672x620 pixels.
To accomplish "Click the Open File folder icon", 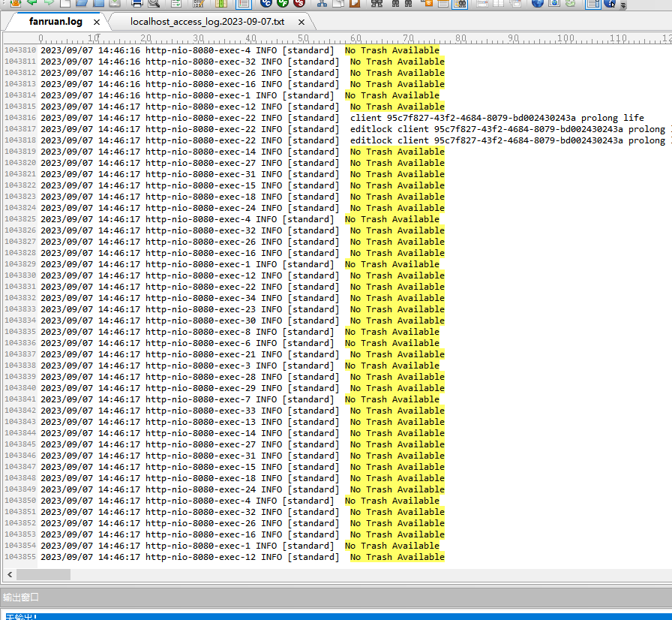I will (x=82, y=4).
